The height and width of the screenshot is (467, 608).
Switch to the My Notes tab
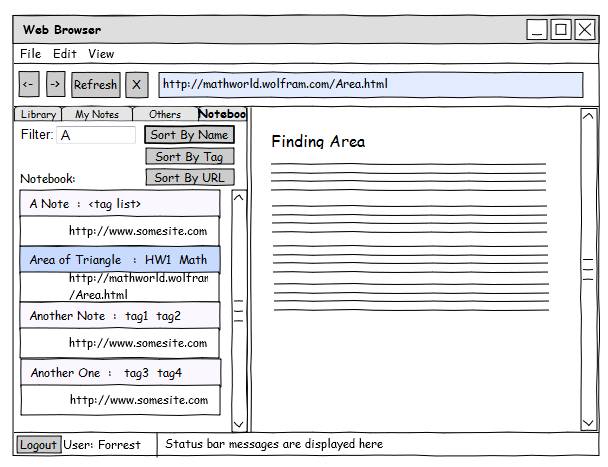[x=97, y=114]
